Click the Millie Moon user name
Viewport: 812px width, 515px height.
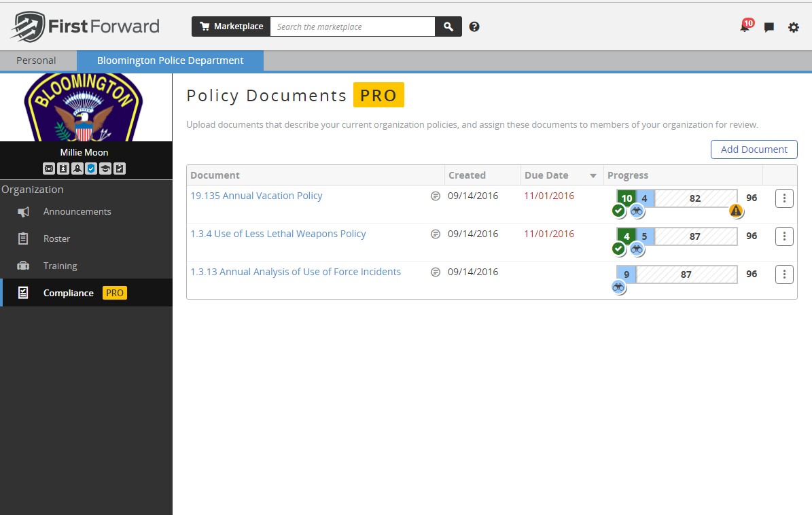coord(84,152)
